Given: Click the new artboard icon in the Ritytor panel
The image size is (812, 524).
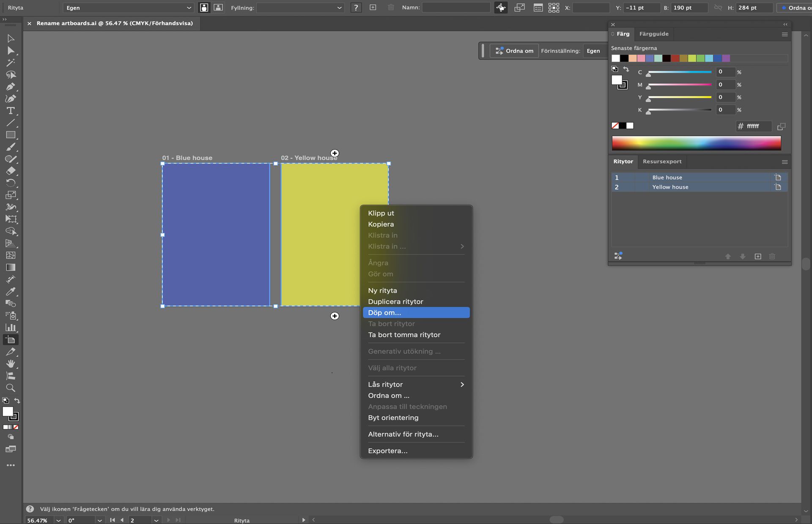Looking at the screenshot, I should click(758, 257).
